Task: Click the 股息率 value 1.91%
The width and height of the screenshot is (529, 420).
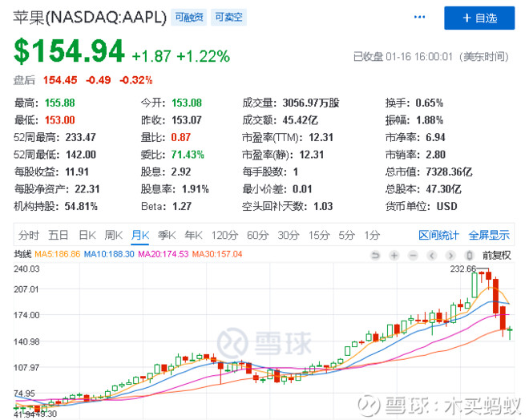Action: pos(196,189)
